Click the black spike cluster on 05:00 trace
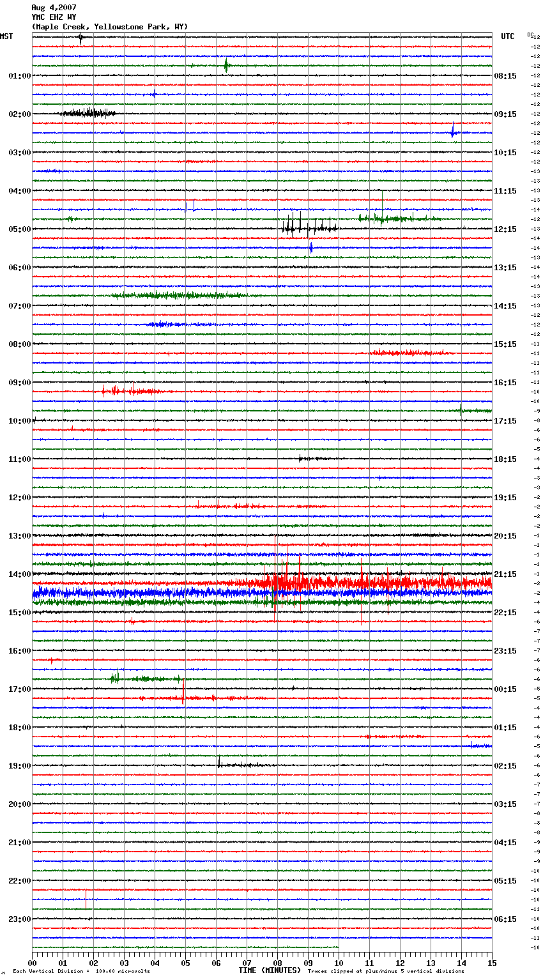This screenshot has height=980, width=543. [310, 225]
